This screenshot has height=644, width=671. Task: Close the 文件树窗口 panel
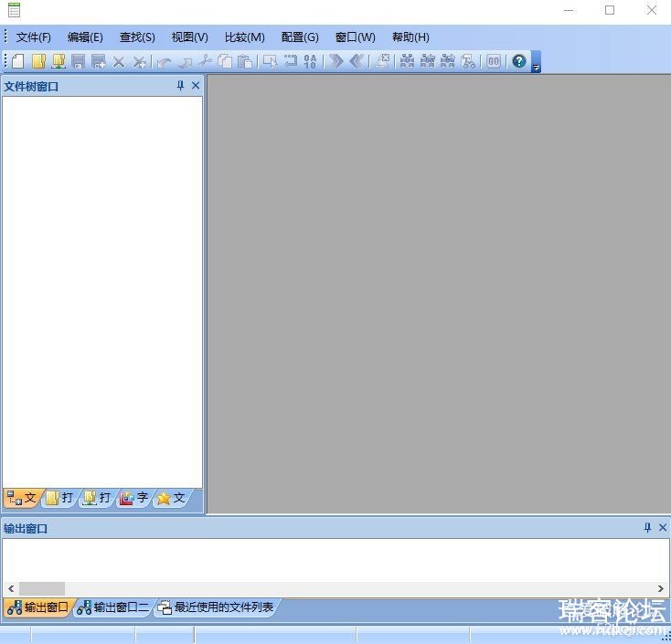click(x=196, y=86)
